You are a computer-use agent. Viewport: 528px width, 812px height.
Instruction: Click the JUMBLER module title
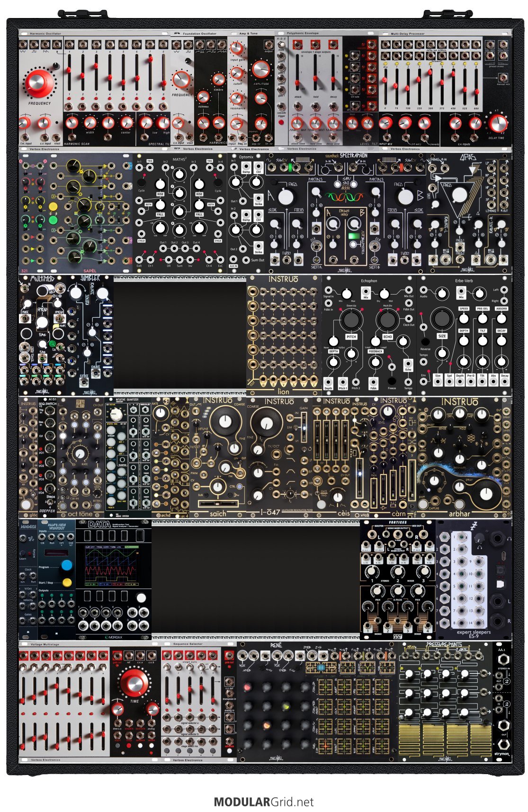click(x=90, y=278)
